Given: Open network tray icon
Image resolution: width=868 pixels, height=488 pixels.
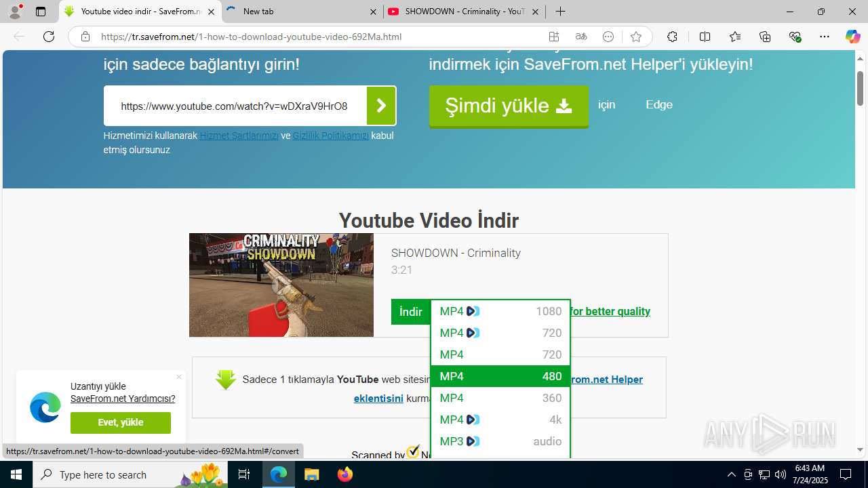Looking at the screenshot, I should [764, 474].
